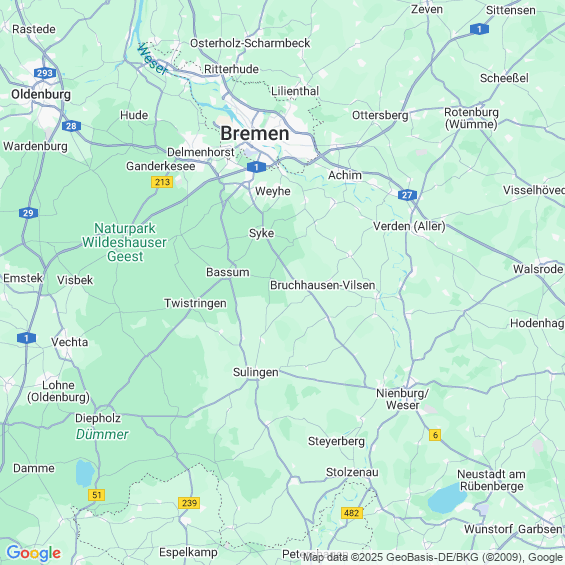Viewport: 565px width, 565px height.
Task: Select the Bremen city label
Action: pyautogui.click(x=255, y=134)
